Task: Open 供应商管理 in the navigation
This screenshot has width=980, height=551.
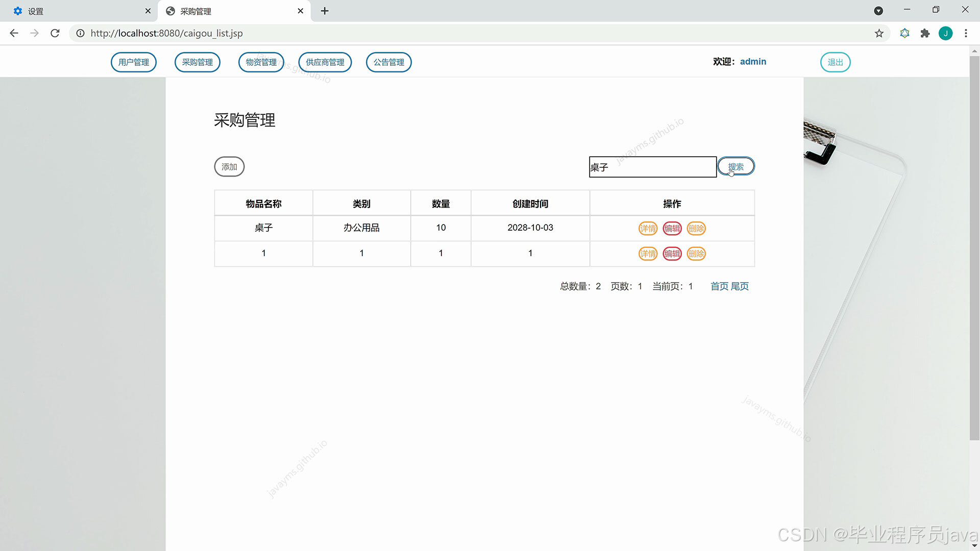Action: point(325,62)
